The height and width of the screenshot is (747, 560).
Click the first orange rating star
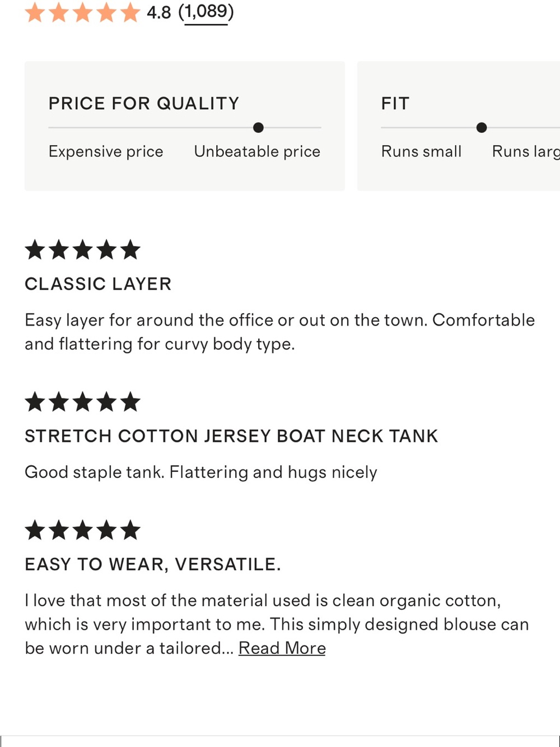(35, 12)
